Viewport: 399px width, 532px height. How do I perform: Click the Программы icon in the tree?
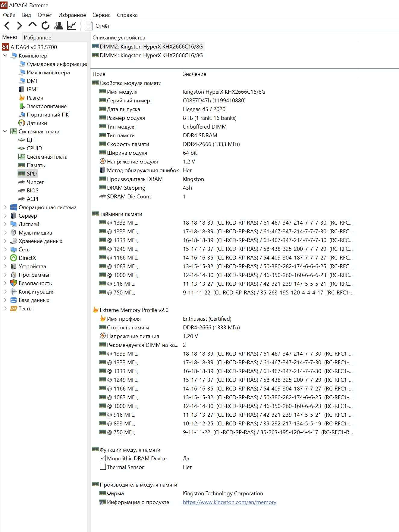click(14, 275)
